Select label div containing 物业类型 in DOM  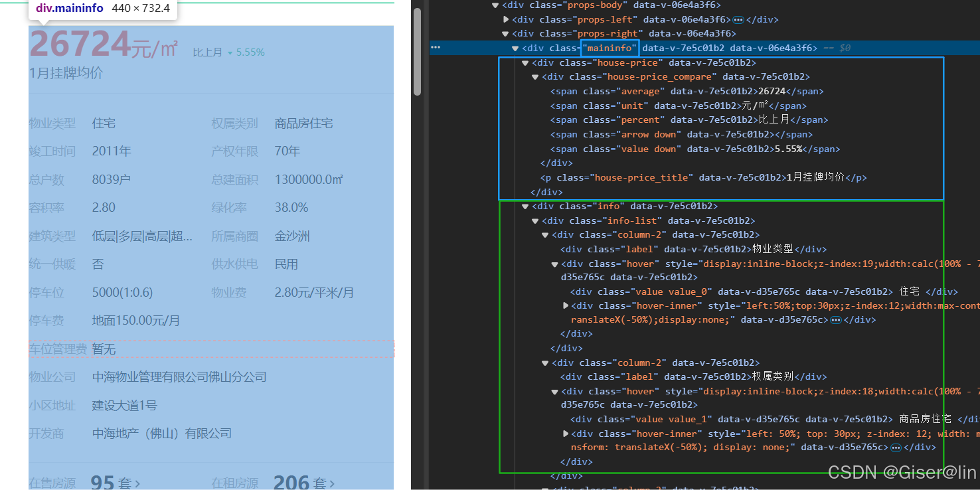693,250
